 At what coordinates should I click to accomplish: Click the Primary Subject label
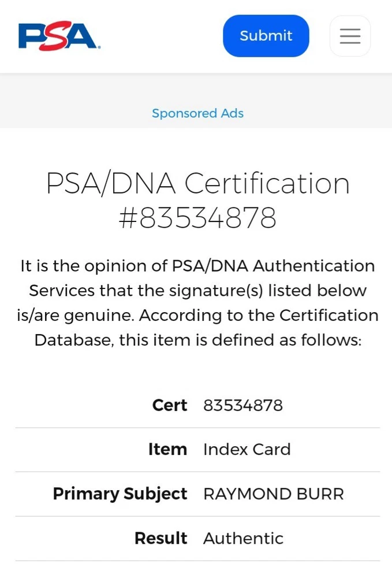click(120, 494)
